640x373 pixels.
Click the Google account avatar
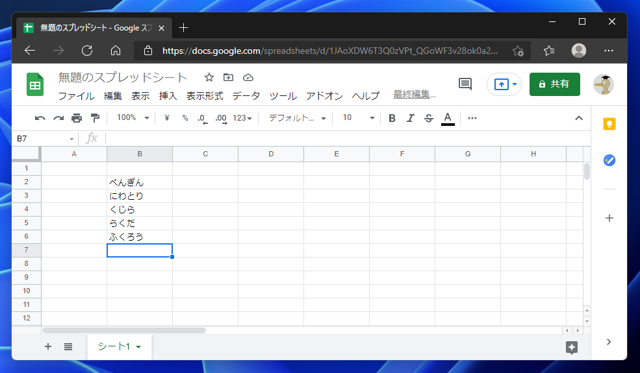(x=604, y=84)
